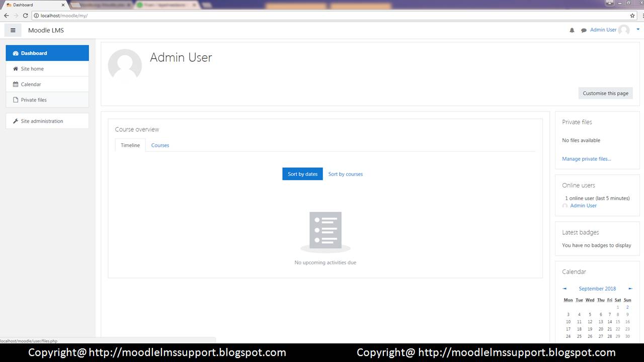Enable Sort by dates view
Image resolution: width=644 pixels, height=362 pixels.
click(302, 173)
